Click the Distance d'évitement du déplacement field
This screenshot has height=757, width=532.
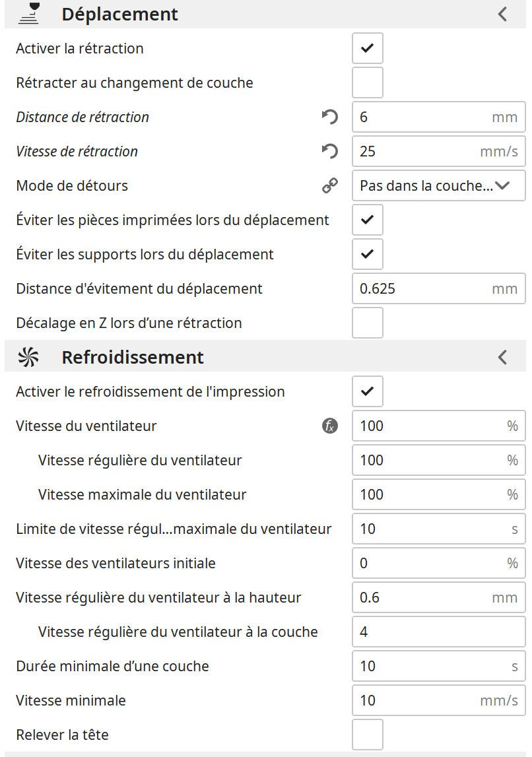pyautogui.click(x=422, y=288)
